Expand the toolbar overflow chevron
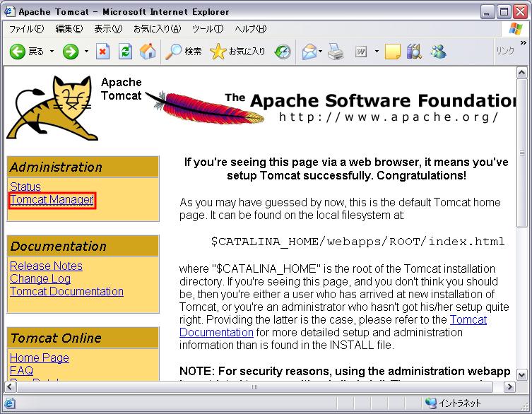532x414 pixels. (x=524, y=43)
